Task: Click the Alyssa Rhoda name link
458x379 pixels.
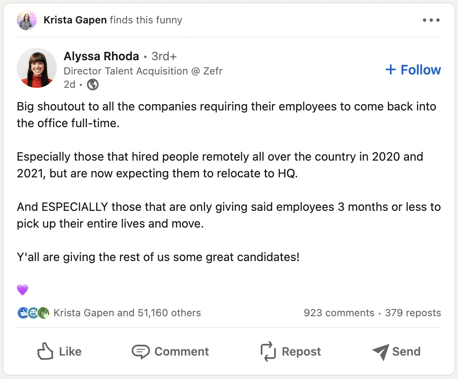Action: [101, 56]
